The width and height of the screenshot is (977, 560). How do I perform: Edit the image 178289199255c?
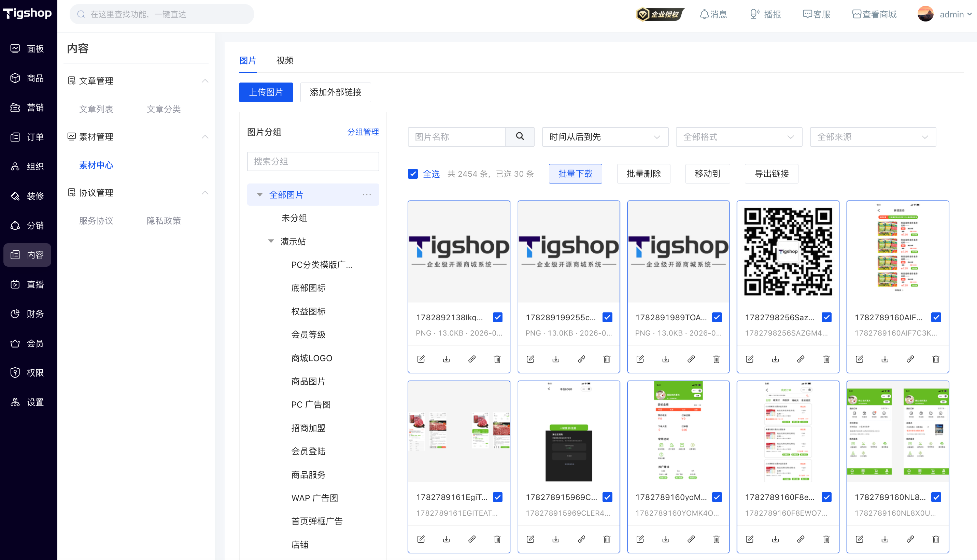point(530,359)
